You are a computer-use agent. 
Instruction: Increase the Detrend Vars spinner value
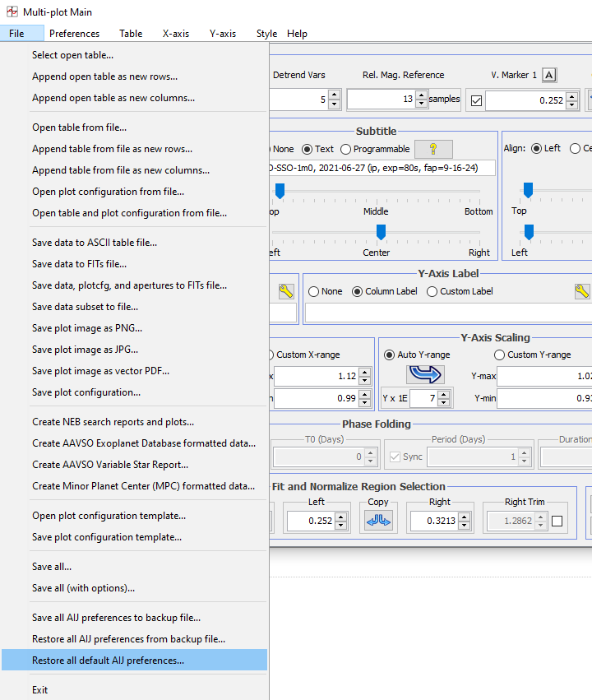pyautogui.click(x=334, y=95)
